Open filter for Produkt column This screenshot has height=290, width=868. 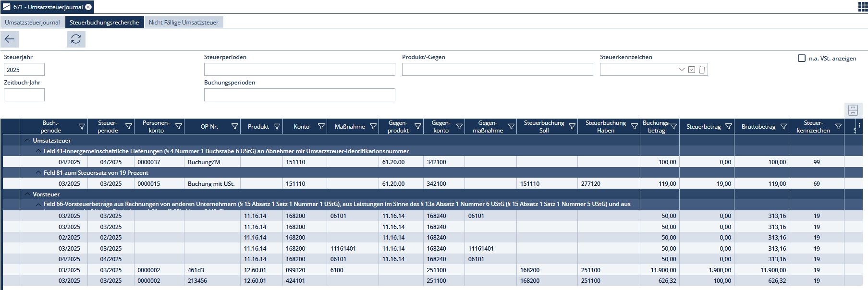pos(277,127)
